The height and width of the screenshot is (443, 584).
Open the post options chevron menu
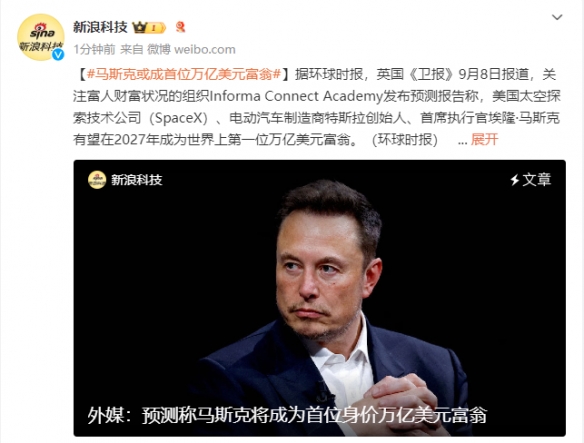[x=557, y=17]
